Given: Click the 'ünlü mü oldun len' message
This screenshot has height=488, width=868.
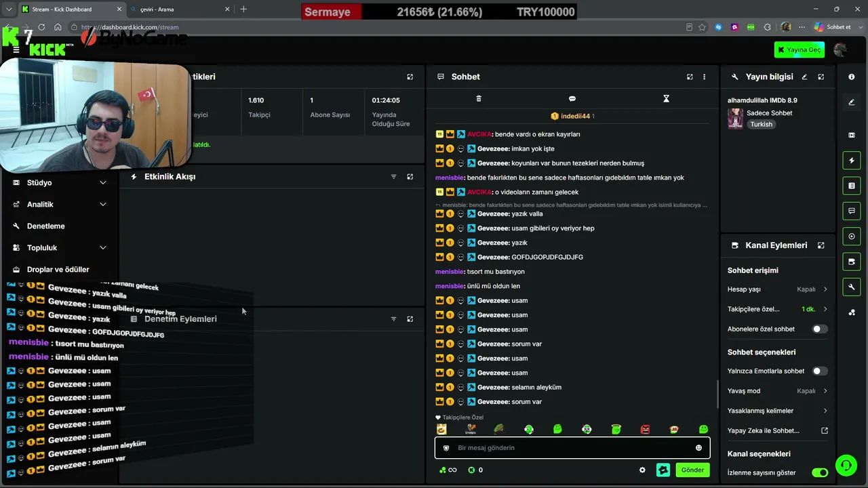Looking at the screenshot, I should 494,286.
